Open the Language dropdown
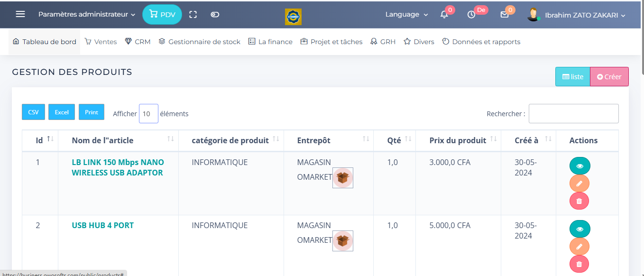Screen dimensions: 644x276 coord(406,15)
